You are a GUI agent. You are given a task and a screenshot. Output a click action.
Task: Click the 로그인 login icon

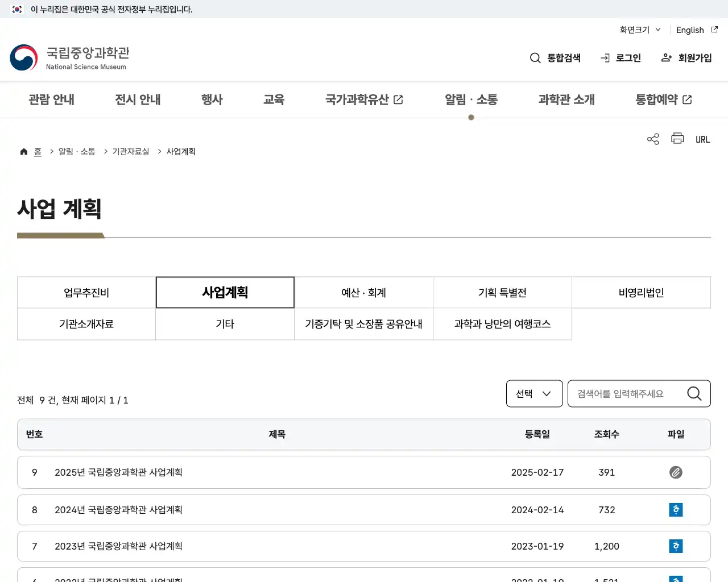pos(604,57)
